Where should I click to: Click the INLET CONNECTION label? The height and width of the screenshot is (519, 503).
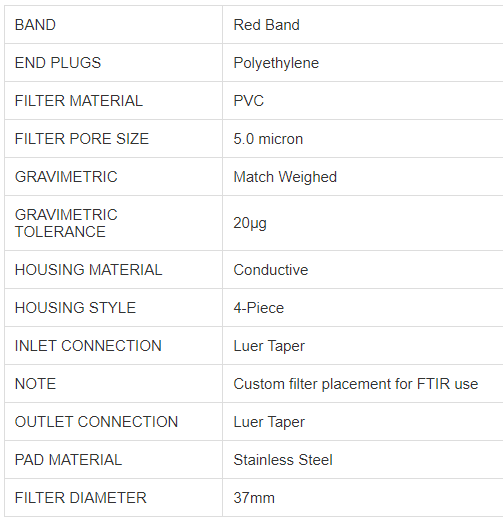pyautogui.click(x=88, y=346)
